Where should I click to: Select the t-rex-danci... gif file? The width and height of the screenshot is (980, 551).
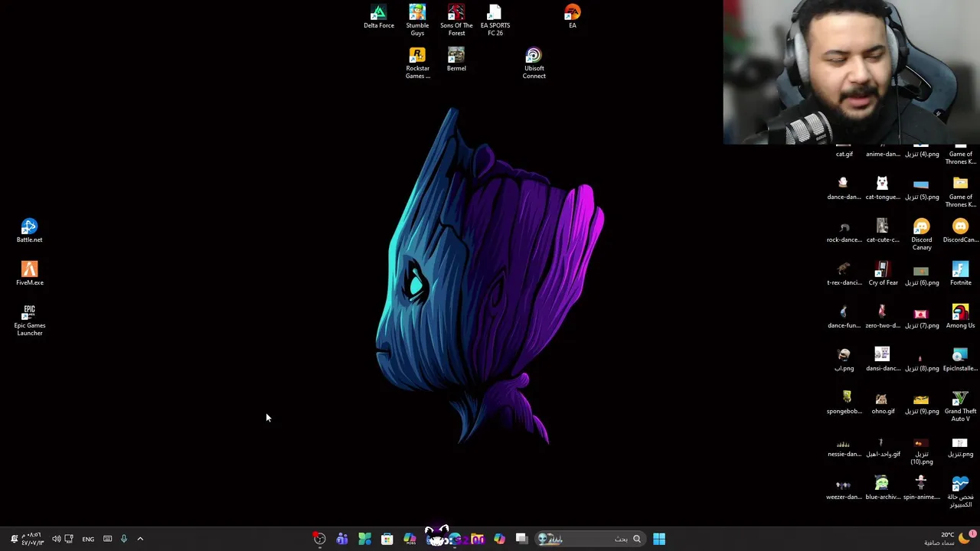click(844, 274)
